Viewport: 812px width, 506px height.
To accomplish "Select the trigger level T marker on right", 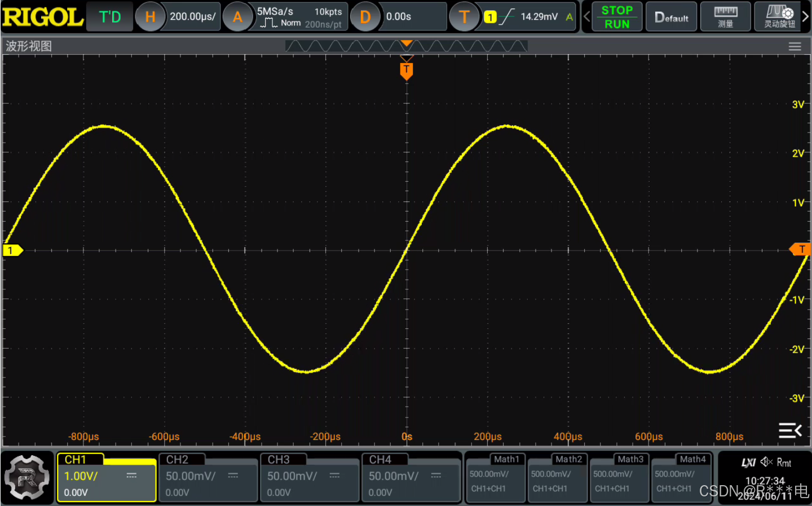I will pyautogui.click(x=800, y=249).
